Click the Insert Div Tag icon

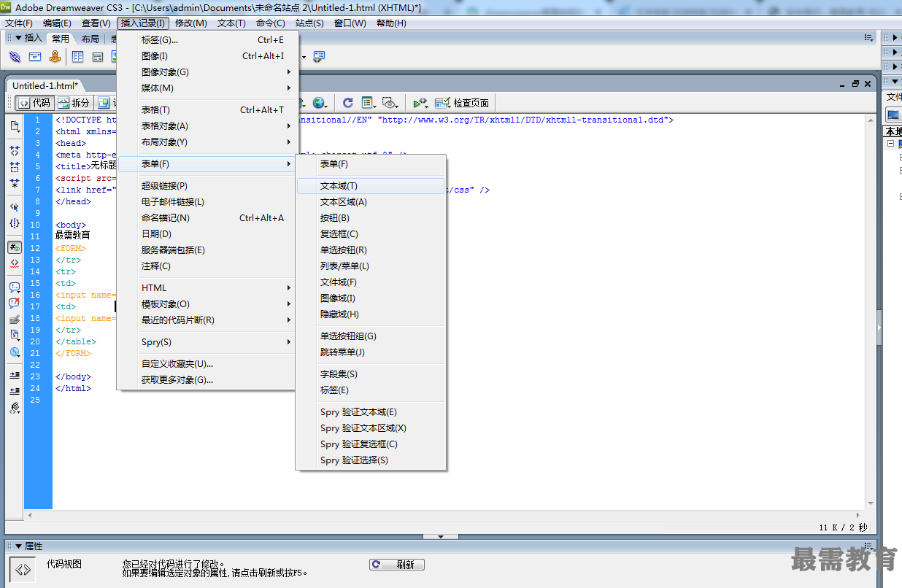point(98,57)
